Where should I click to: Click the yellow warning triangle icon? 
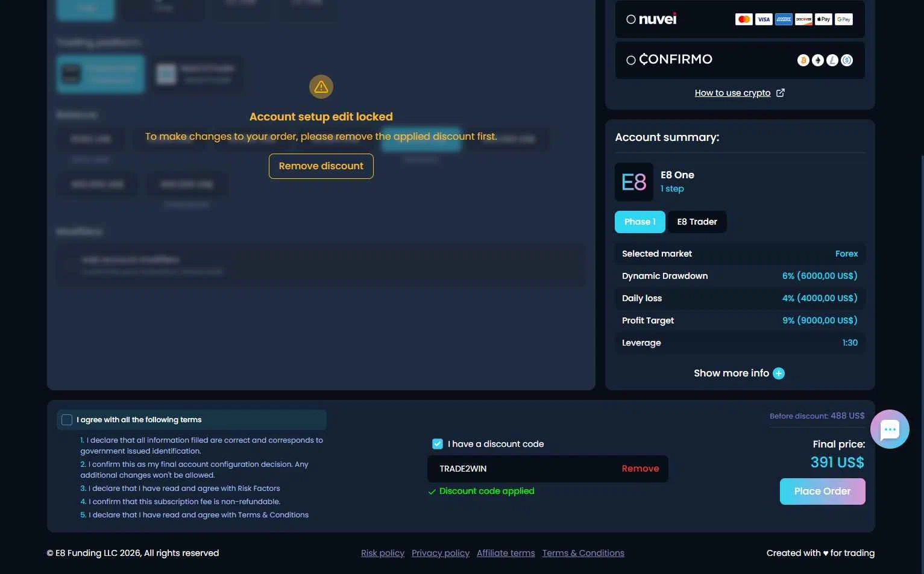[321, 87]
